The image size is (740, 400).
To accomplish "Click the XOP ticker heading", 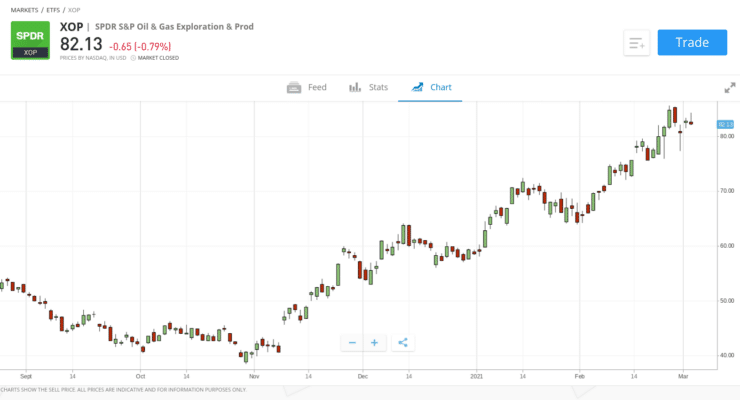I will pyautogui.click(x=71, y=27).
